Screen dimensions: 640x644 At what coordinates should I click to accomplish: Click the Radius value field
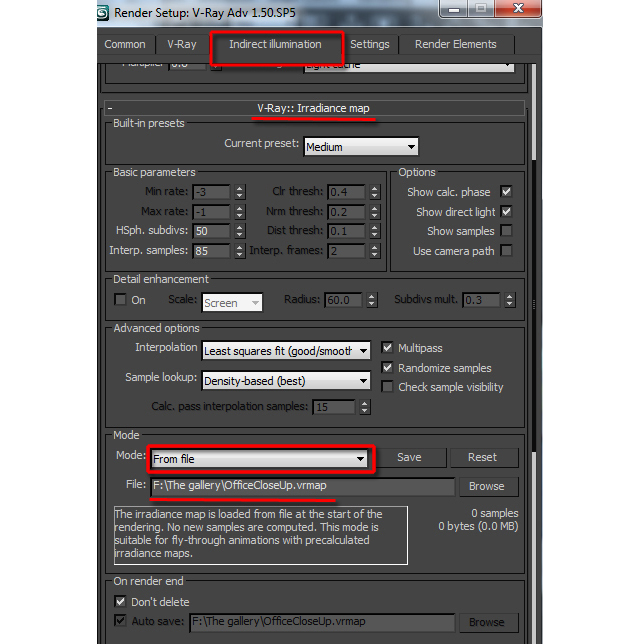343,300
